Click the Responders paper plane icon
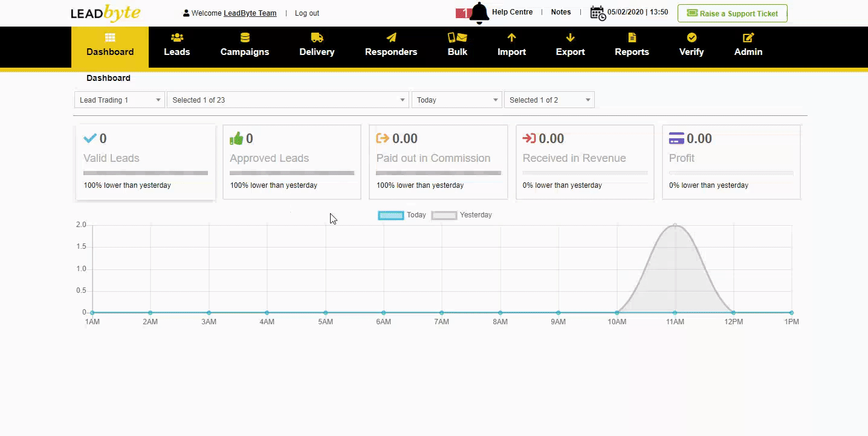 [391, 37]
